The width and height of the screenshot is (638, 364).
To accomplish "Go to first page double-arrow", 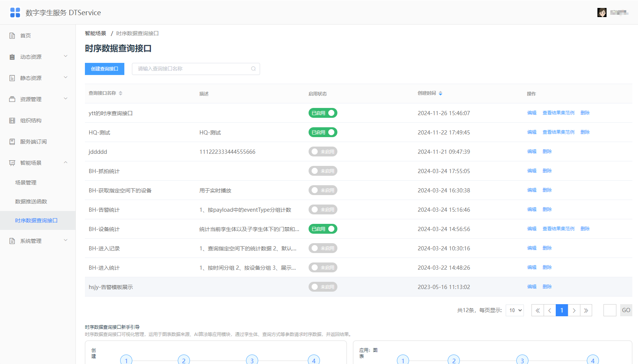I will [538, 310].
